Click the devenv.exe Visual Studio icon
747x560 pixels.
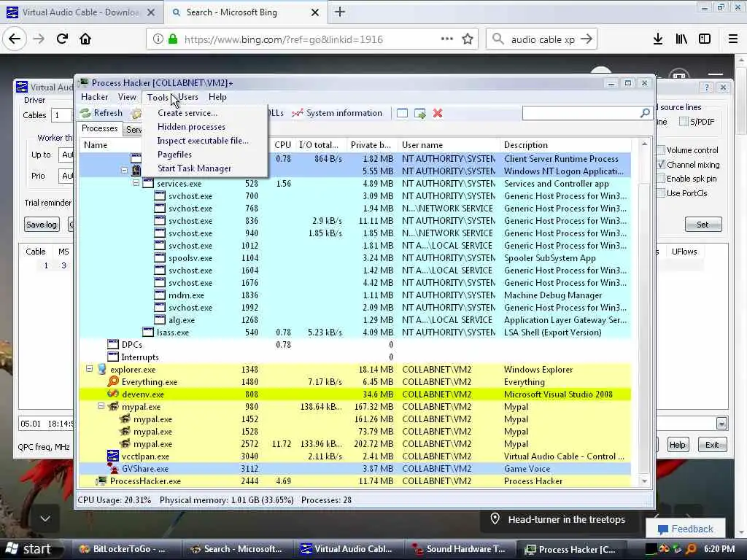click(113, 394)
